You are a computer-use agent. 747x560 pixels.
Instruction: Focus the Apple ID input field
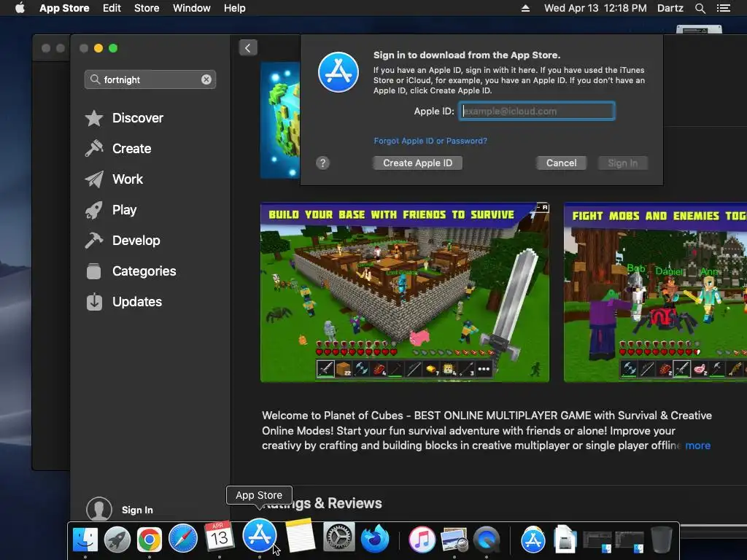pos(536,111)
